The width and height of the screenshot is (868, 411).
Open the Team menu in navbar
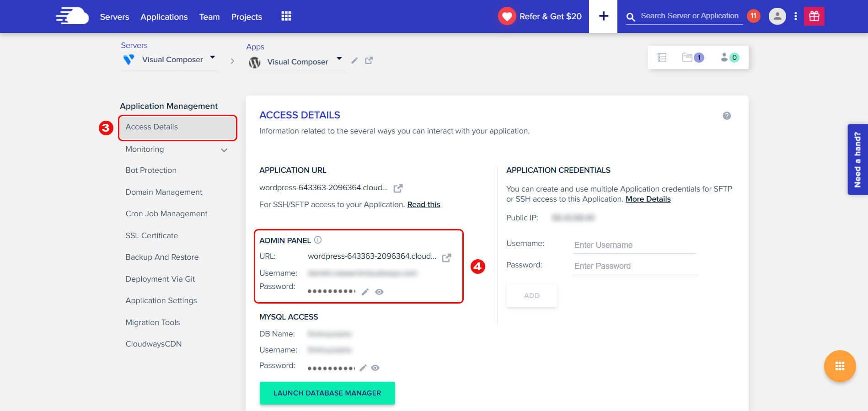pos(209,17)
